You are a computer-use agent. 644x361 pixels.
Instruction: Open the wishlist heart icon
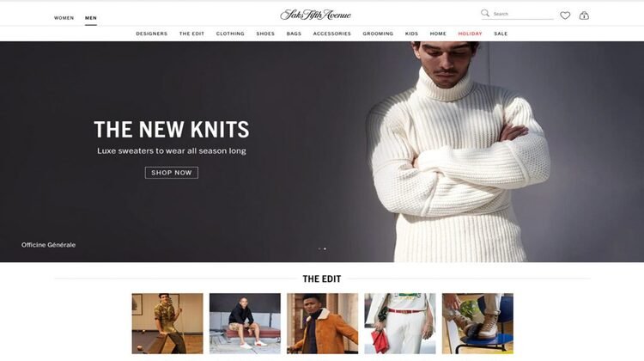(565, 15)
